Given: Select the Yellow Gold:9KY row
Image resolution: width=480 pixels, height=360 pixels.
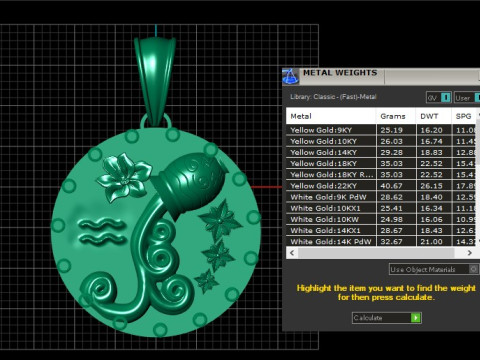Looking at the screenshot, I should tap(381, 130).
